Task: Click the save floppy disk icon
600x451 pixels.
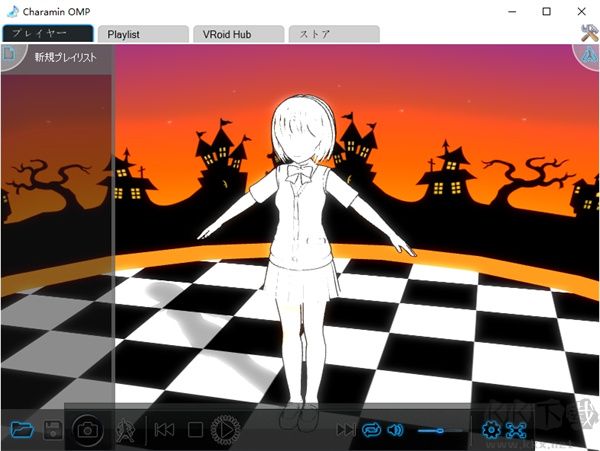Action: (x=53, y=430)
